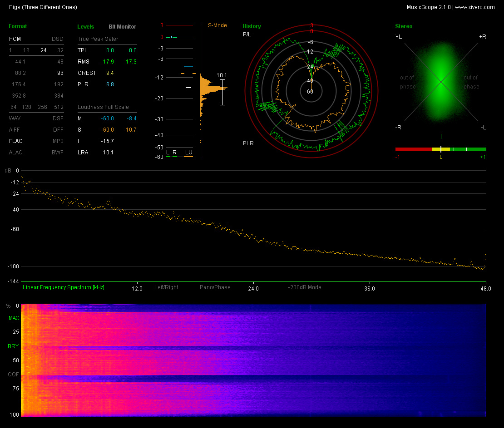The height and width of the screenshot is (429, 504).
Task: Open www.xivero.com link in title
Action: [475, 7]
